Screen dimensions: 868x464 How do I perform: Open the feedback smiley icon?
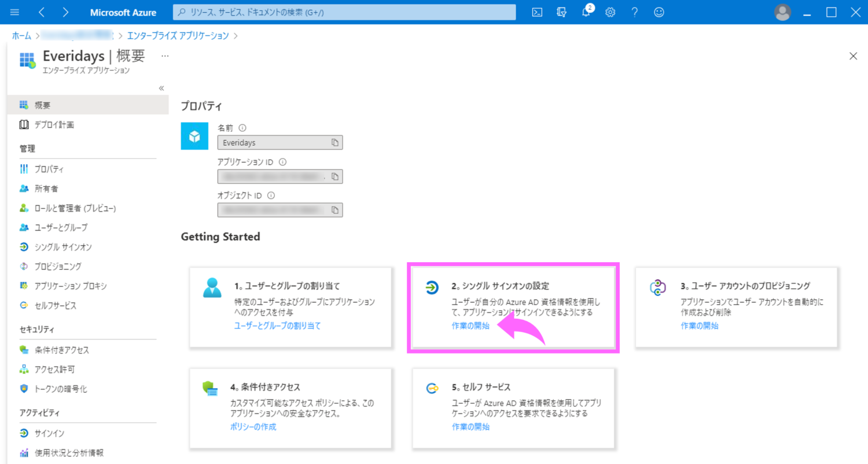coord(659,12)
